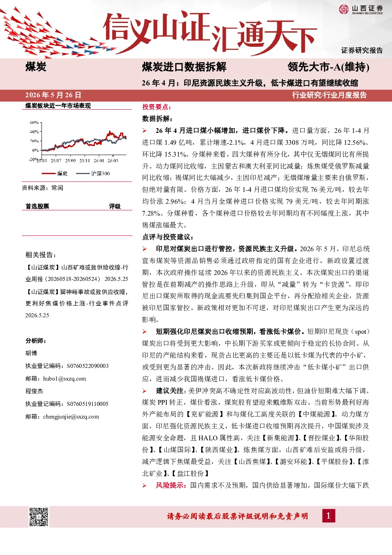
Task: Click the 煤炭 industry heading
Action: (x=36, y=67)
